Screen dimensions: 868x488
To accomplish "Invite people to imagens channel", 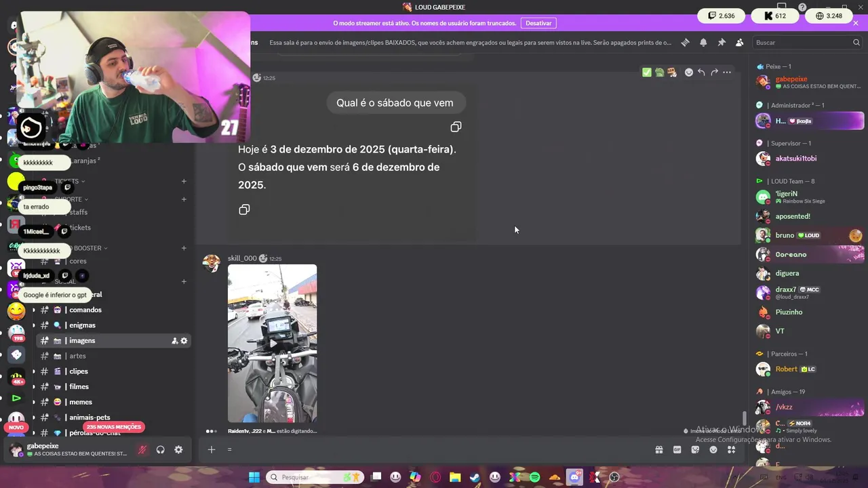I will coord(174,341).
